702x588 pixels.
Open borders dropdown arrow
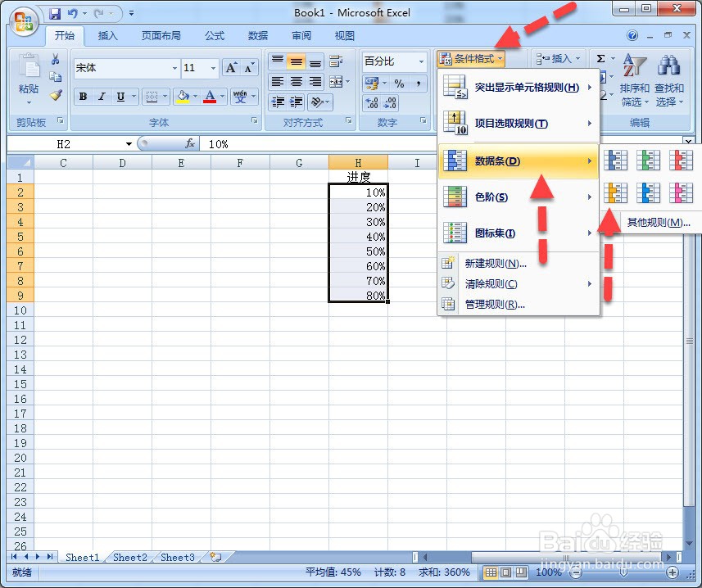[165, 96]
